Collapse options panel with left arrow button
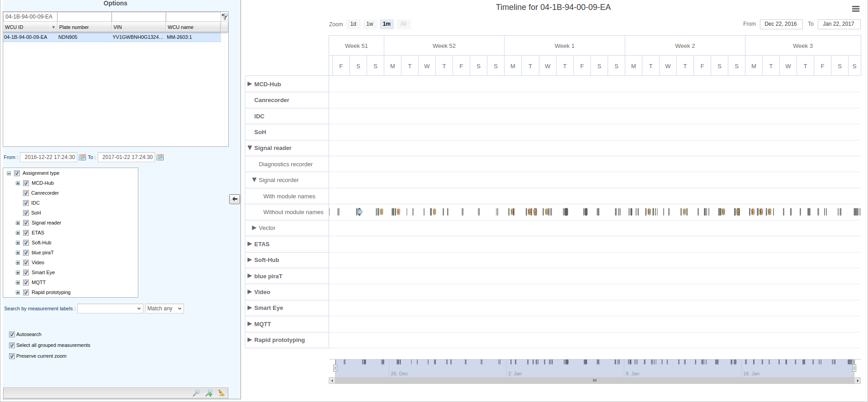The image size is (868, 402). point(235,199)
